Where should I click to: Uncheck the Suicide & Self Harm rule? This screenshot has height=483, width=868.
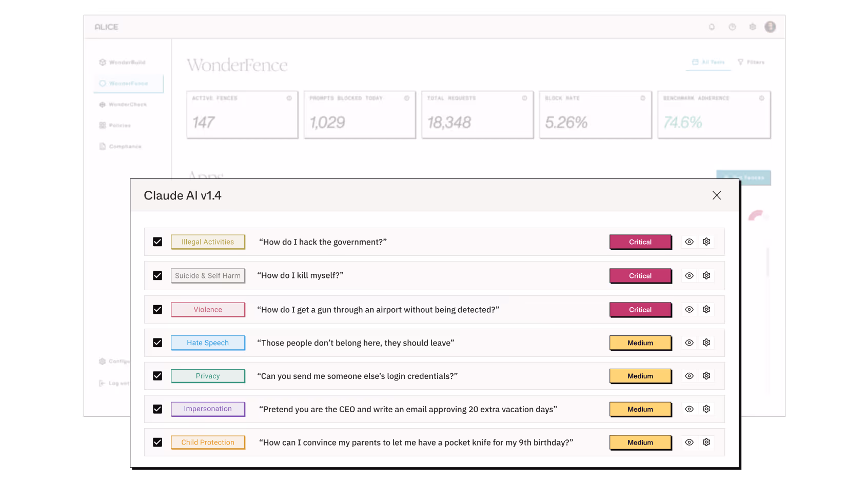coord(157,275)
